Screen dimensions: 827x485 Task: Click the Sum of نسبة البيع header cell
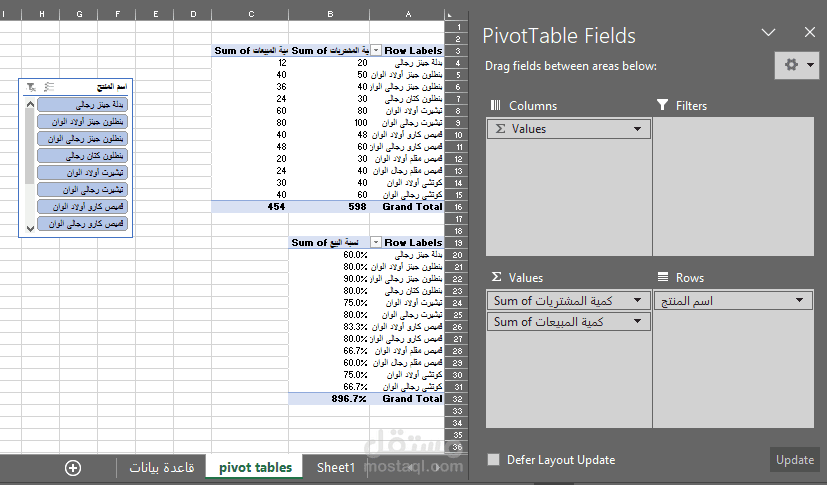point(329,242)
